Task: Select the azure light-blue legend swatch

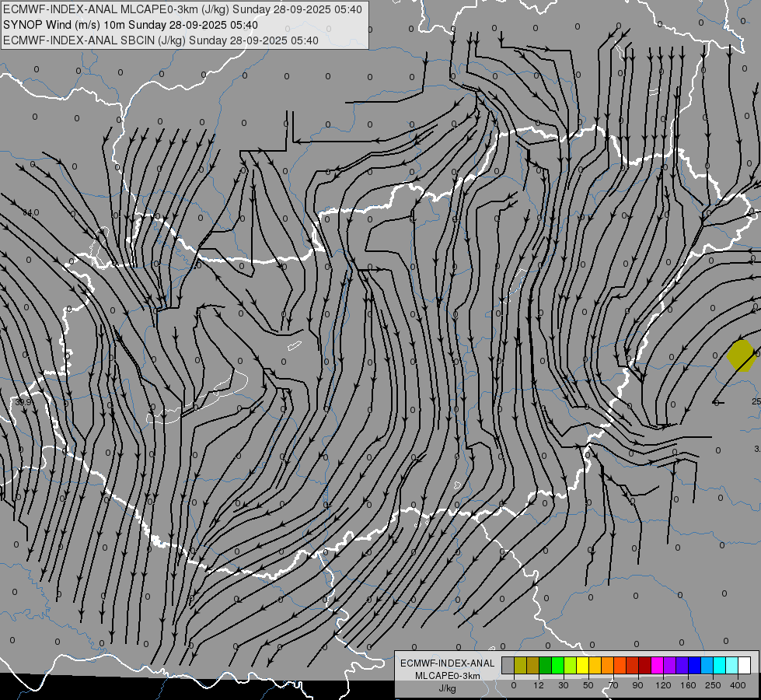Action: click(x=707, y=665)
